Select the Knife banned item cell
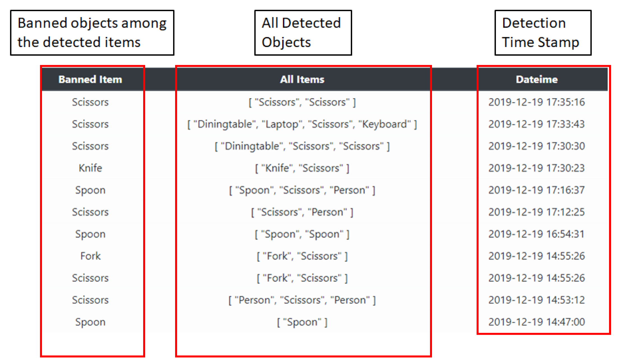This screenshot has height=364, width=620. [x=90, y=168]
